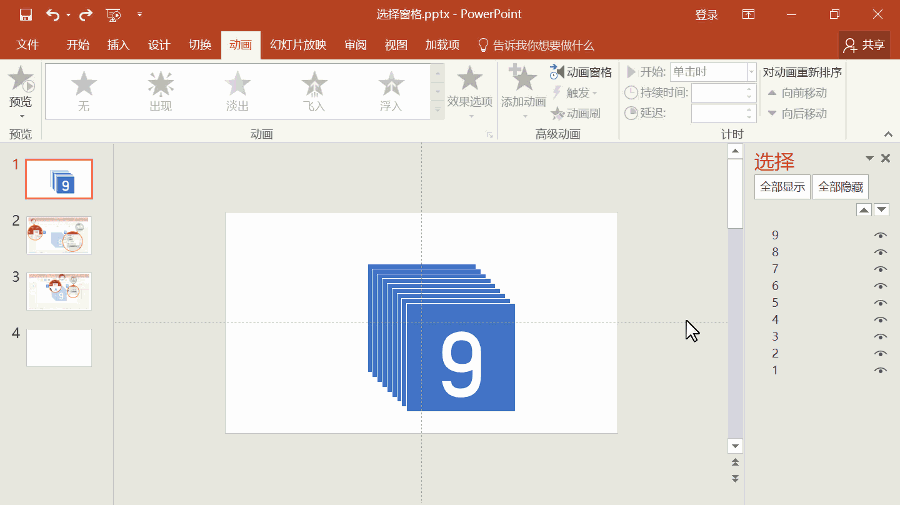Hide object 9 using its eye icon

point(880,235)
